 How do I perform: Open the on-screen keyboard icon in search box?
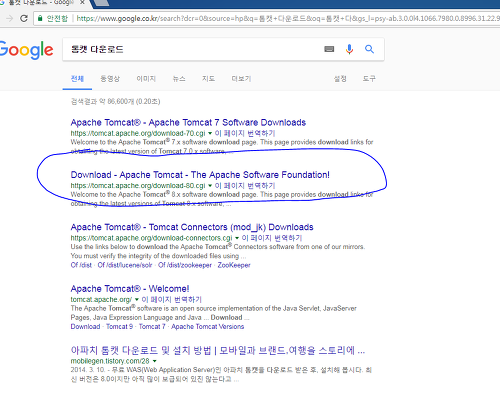(x=329, y=49)
